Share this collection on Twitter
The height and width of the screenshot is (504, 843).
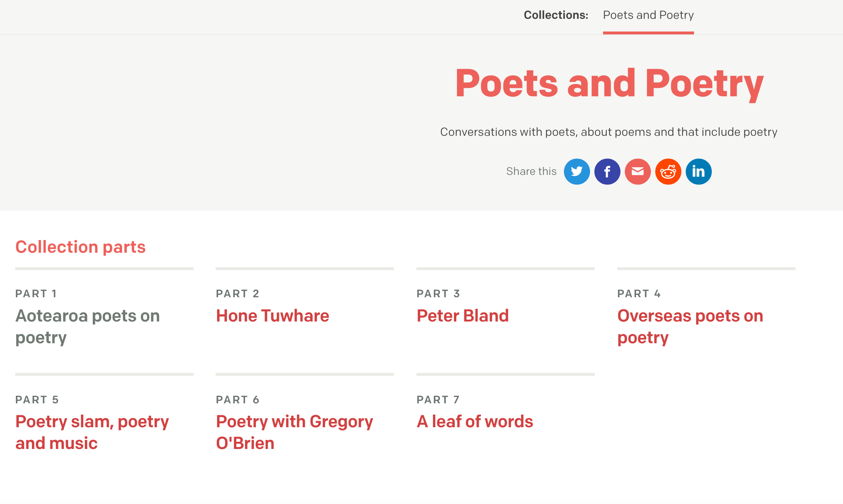pyautogui.click(x=577, y=172)
